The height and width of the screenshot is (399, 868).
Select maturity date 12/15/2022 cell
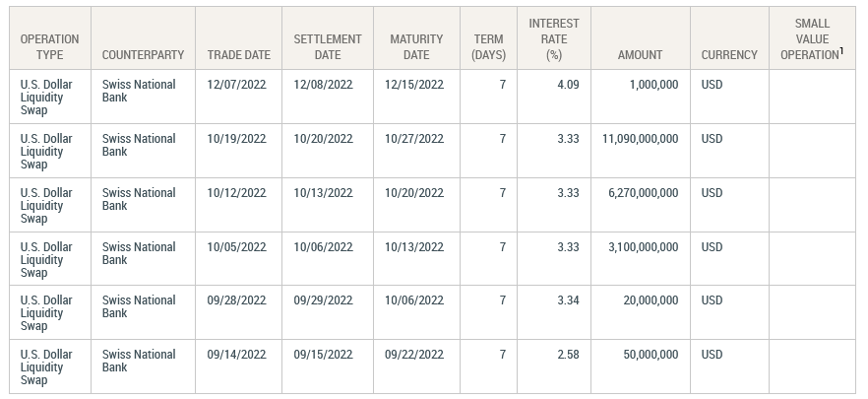point(416,97)
